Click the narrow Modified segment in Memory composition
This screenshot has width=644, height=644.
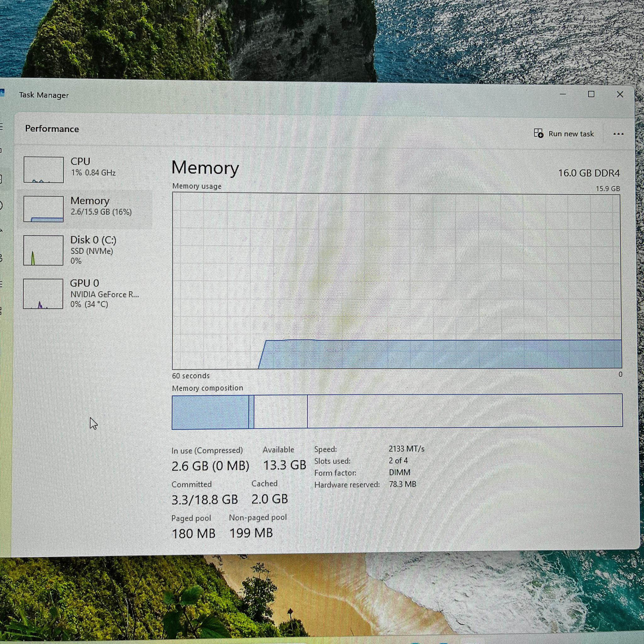(x=251, y=412)
